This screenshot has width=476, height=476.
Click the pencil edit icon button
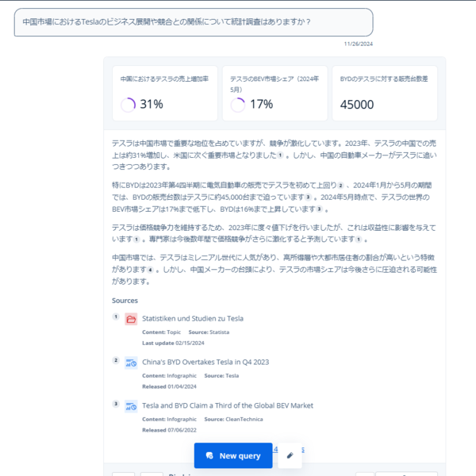(290, 455)
